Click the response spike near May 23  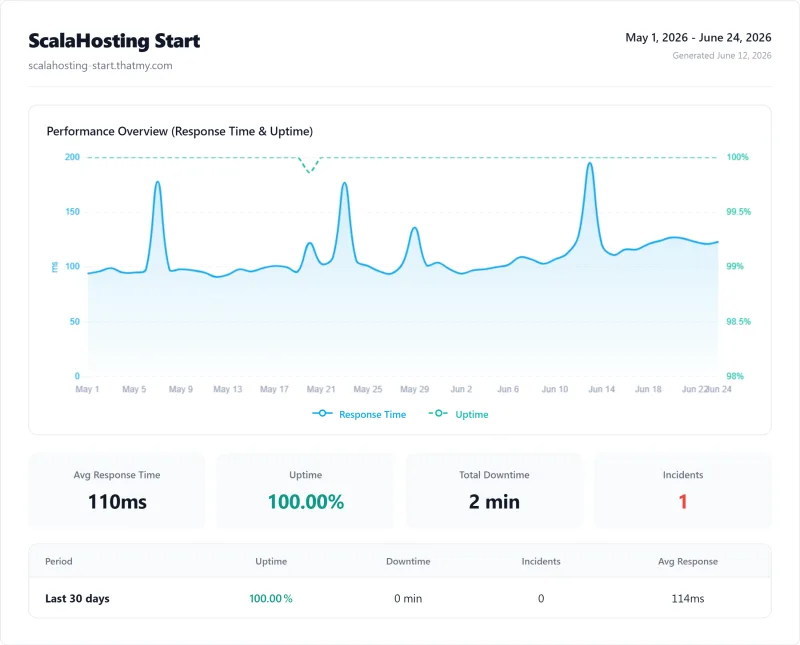(344, 183)
